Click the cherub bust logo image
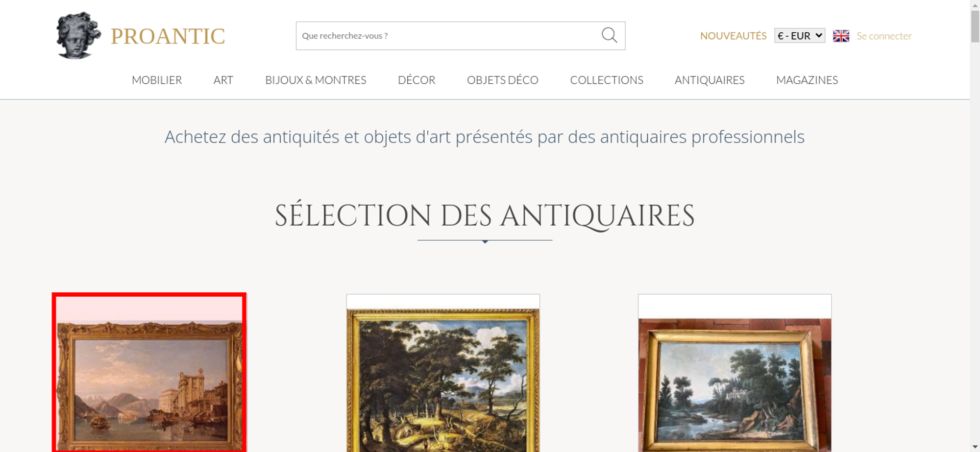This screenshot has width=980, height=452. pyautogui.click(x=78, y=35)
